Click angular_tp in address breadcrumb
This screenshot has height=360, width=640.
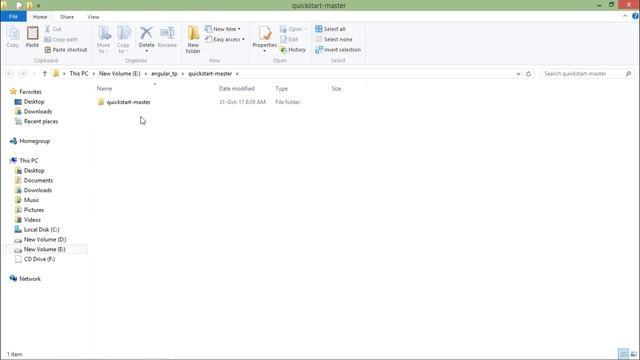(164, 74)
